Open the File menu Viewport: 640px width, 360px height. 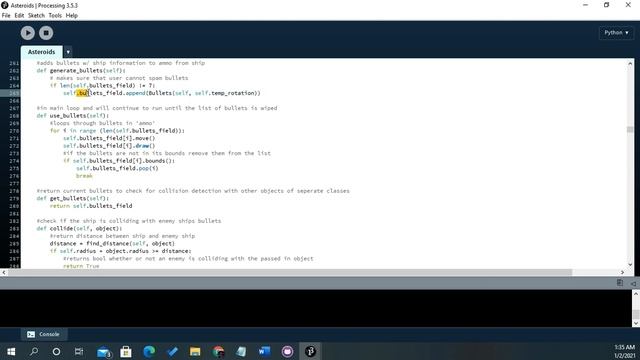[6, 16]
